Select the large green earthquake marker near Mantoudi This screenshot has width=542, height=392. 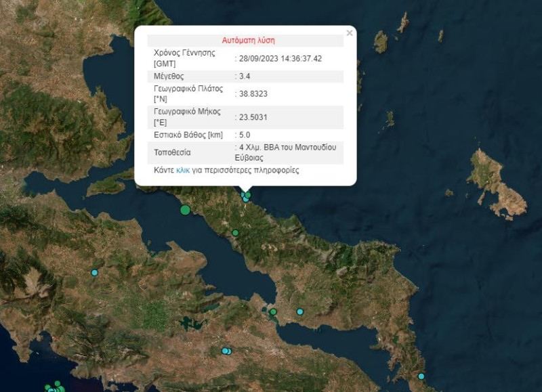(x=184, y=210)
